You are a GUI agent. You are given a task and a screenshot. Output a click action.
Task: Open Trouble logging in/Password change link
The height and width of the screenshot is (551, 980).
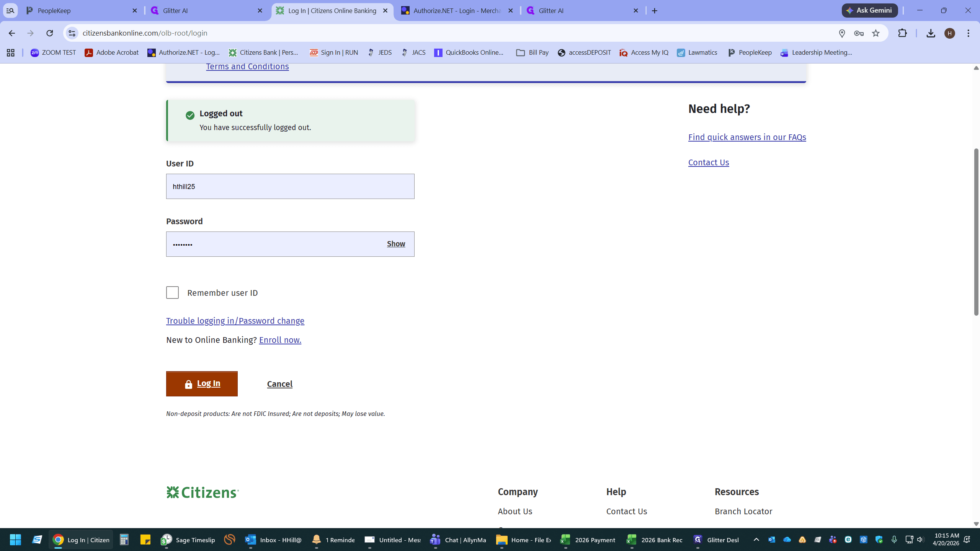point(235,321)
